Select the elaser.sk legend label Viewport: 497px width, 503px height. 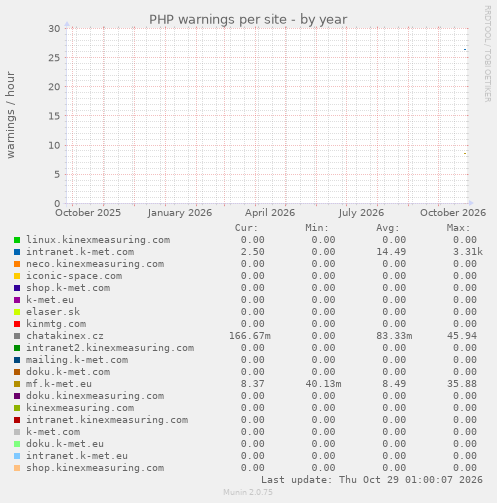point(53,312)
